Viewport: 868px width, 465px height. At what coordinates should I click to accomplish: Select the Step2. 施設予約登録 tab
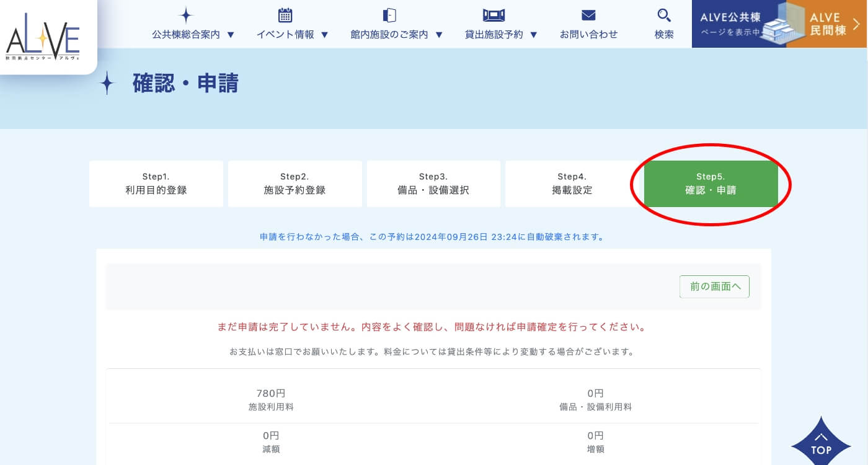(294, 184)
